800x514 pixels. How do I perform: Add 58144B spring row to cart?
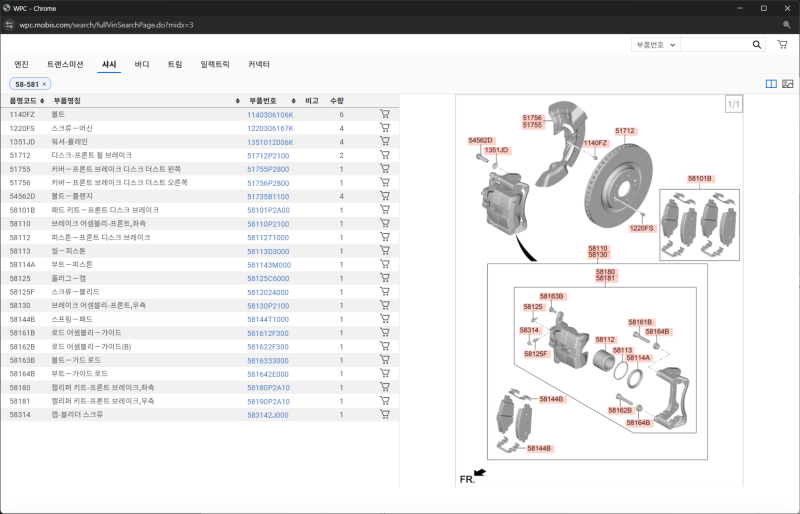[385, 319]
